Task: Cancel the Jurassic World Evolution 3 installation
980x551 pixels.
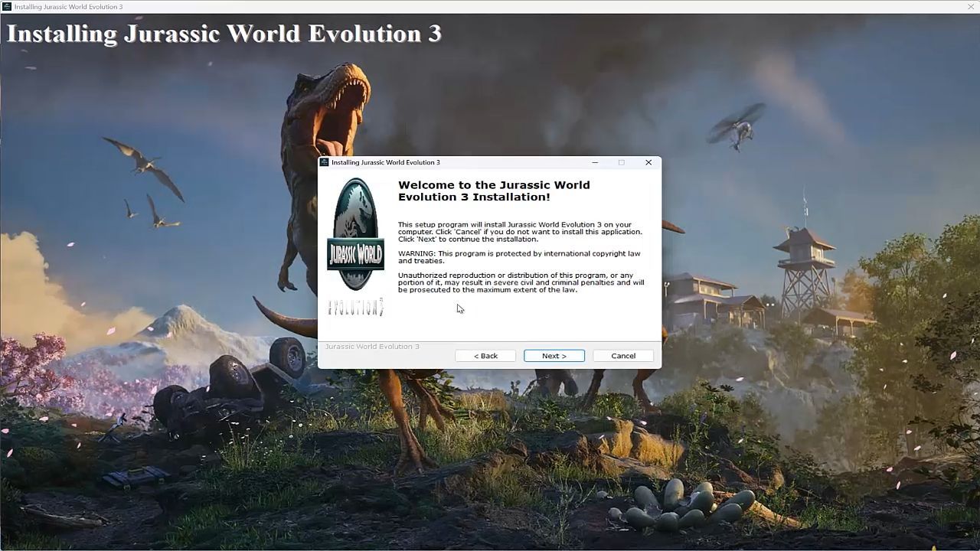Action: [622, 356]
